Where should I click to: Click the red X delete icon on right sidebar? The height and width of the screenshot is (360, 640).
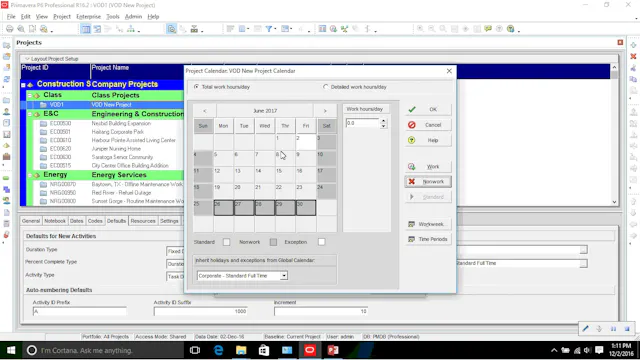pos(633,56)
